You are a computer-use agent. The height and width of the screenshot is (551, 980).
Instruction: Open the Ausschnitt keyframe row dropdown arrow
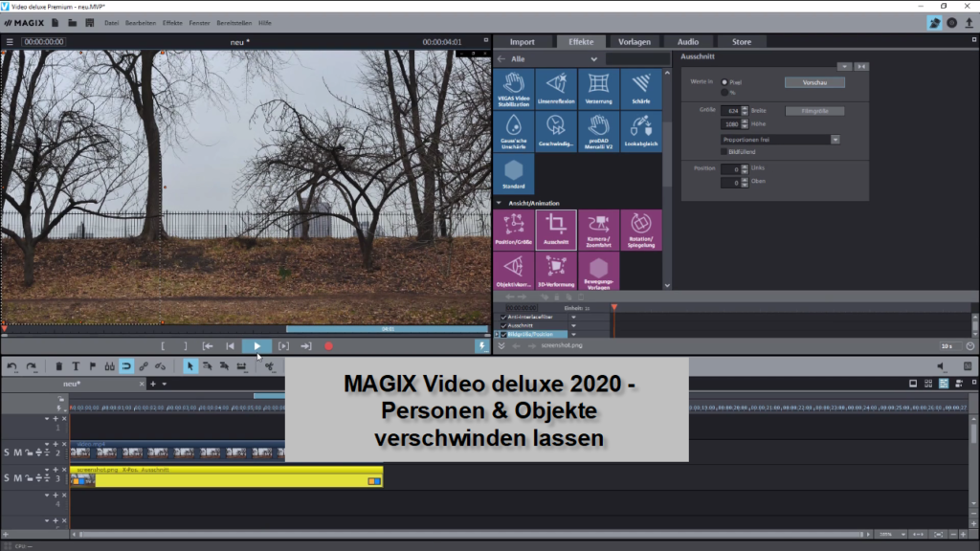(x=574, y=325)
